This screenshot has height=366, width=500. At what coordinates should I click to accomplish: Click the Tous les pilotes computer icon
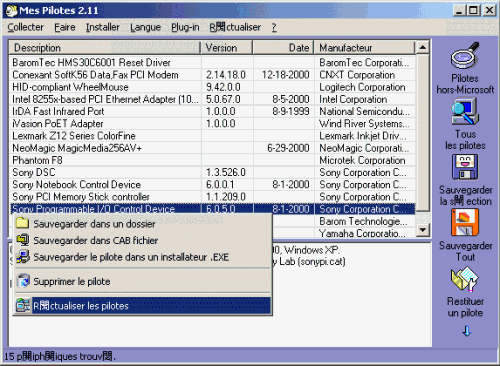(x=465, y=112)
